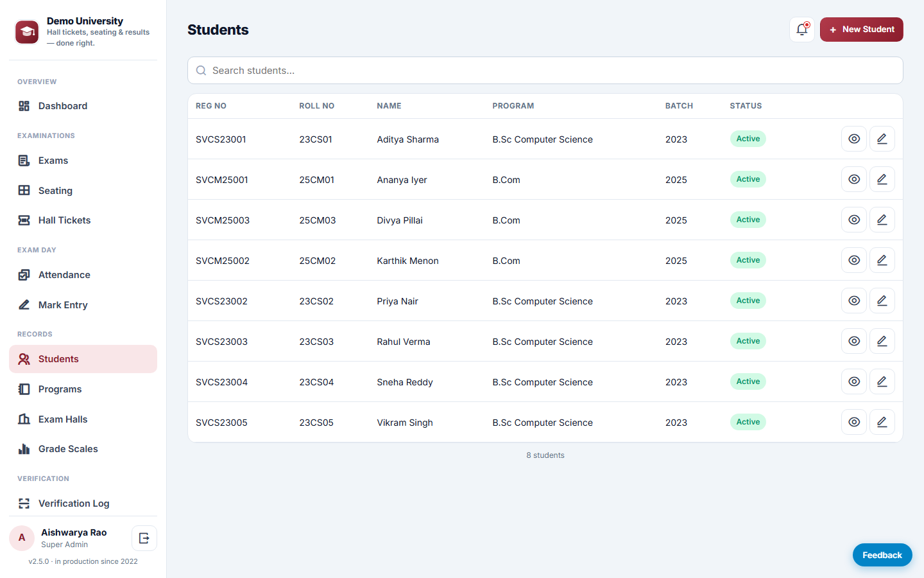Viewport: 924px width, 578px height.
Task: Open the notifications bell
Action: tap(802, 30)
